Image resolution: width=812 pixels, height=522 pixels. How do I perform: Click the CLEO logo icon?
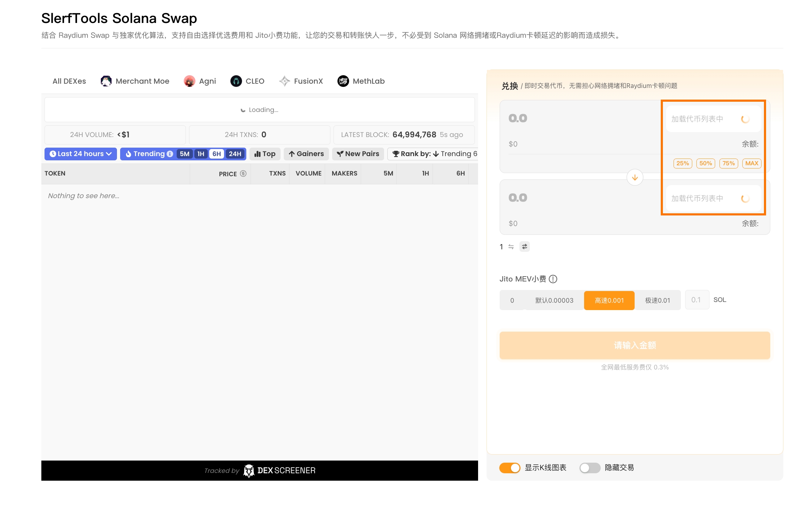236,81
